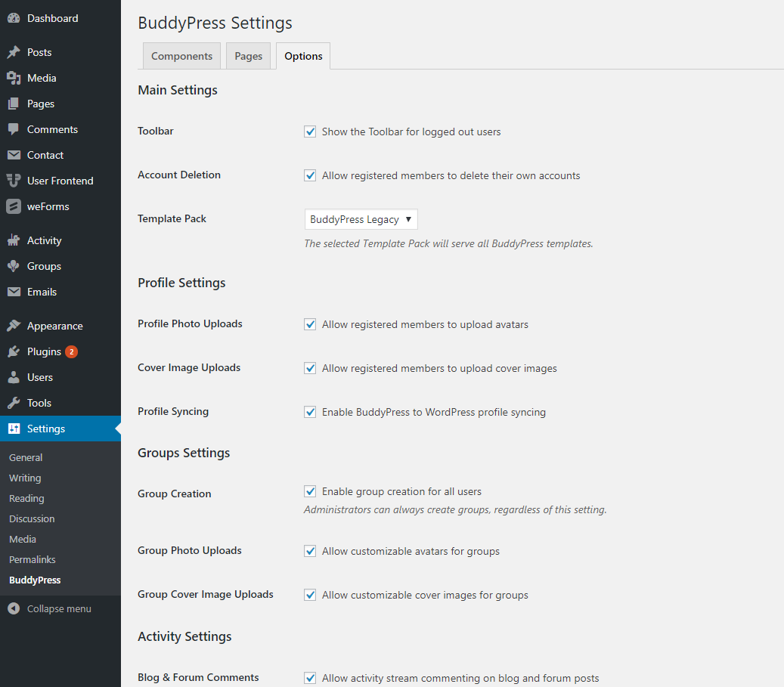This screenshot has height=687, width=784.
Task: Click the orange Plugins update badge
Action: point(71,351)
